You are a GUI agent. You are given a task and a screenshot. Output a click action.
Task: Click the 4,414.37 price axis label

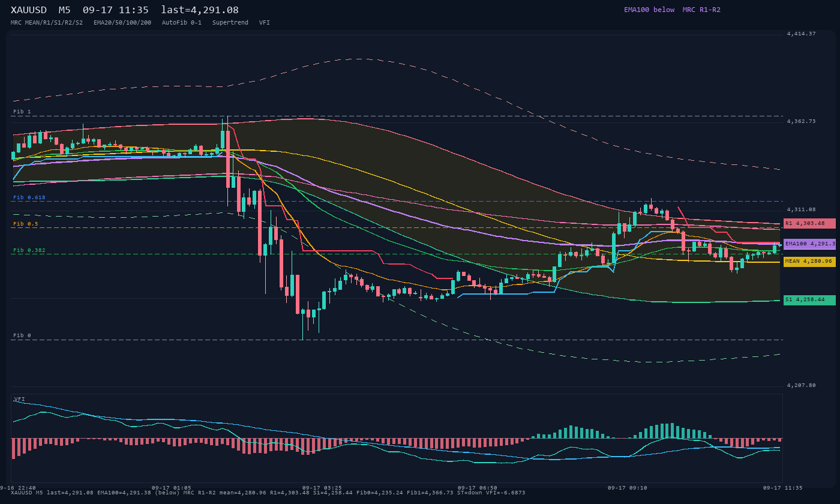[802, 34]
